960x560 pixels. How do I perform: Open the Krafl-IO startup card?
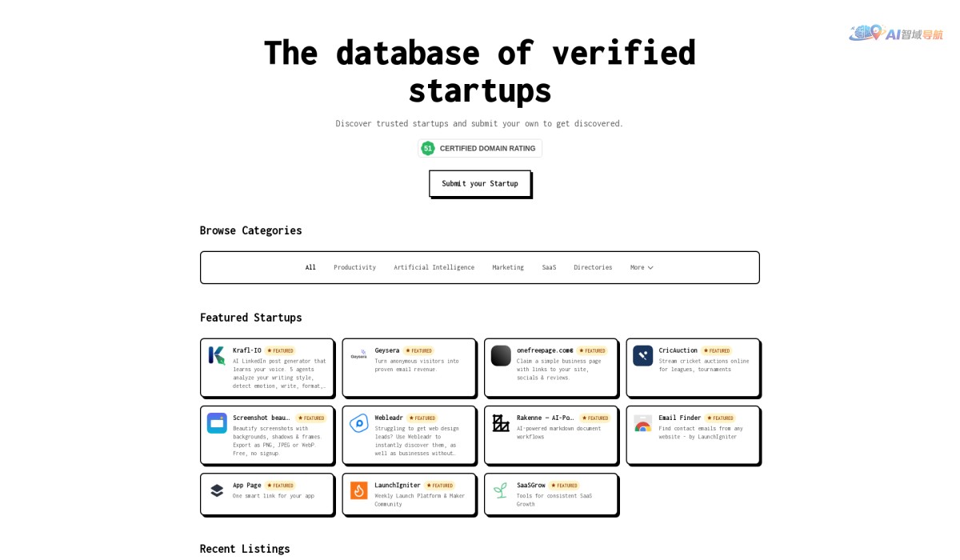tap(267, 367)
